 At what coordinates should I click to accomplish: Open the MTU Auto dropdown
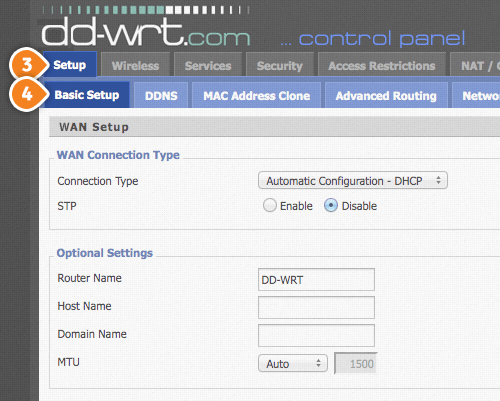point(293,363)
